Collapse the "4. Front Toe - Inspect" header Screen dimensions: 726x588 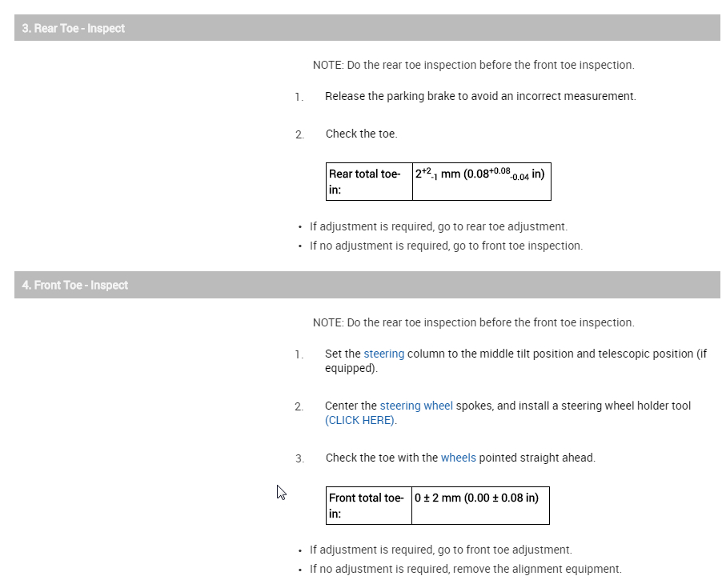[75, 285]
